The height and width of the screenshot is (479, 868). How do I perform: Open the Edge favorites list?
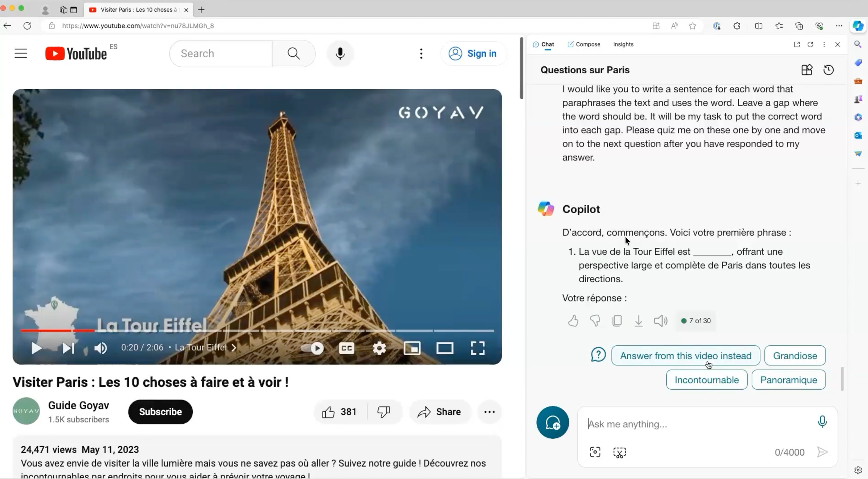click(779, 26)
